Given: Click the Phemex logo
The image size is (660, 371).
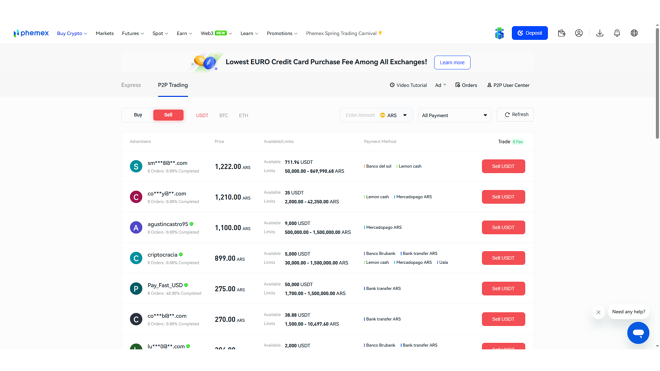Looking at the screenshot, I should tap(31, 33).
